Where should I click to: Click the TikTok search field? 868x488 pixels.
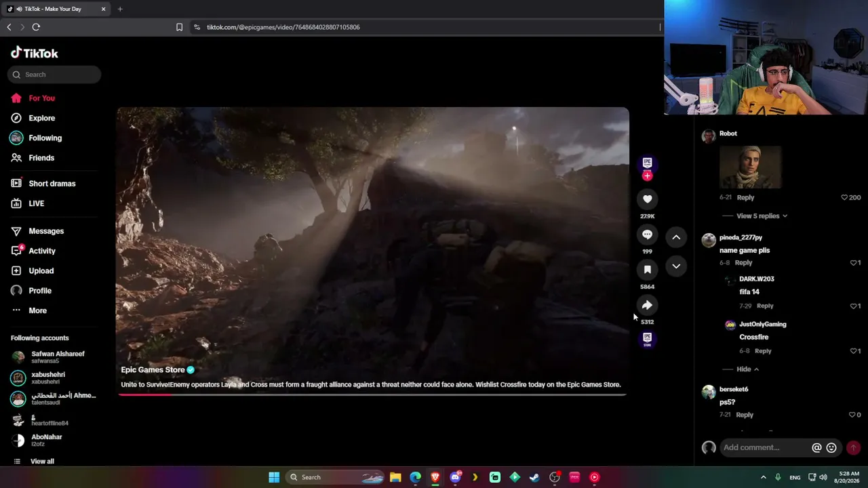tap(54, 75)
